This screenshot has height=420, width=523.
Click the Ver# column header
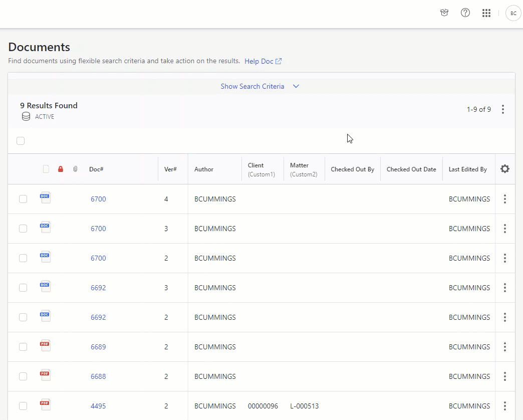(170, 169)
